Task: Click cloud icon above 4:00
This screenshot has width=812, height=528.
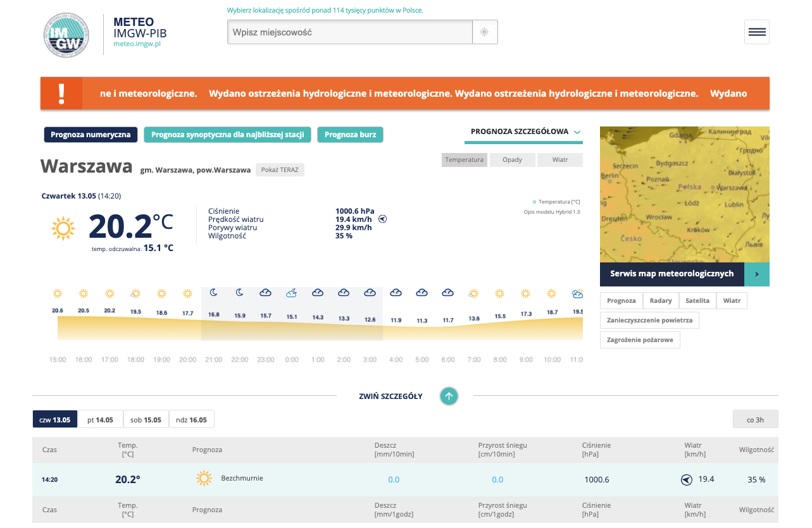Action: (x=396, y=293)
